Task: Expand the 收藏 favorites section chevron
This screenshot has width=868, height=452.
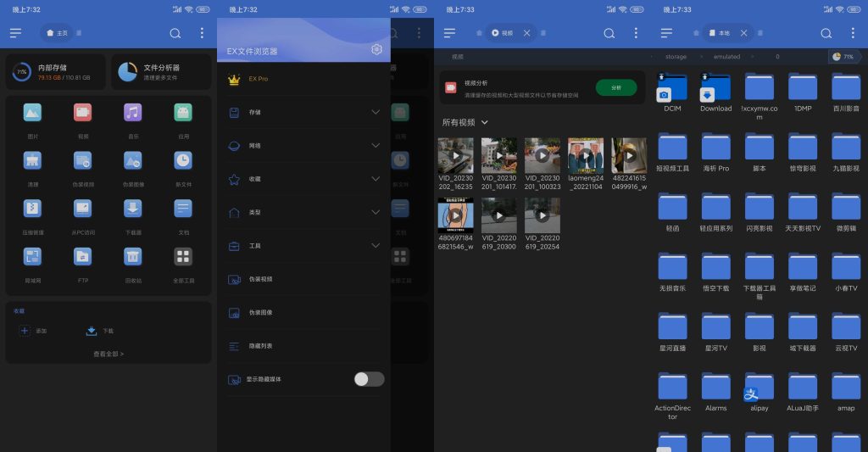Action: (x=376, y=179)
